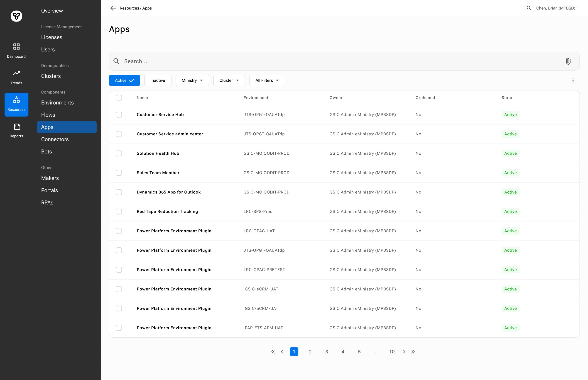Open the Reports document icon
Viewport: 588px width, 380px height.
[x=17, y=127]
